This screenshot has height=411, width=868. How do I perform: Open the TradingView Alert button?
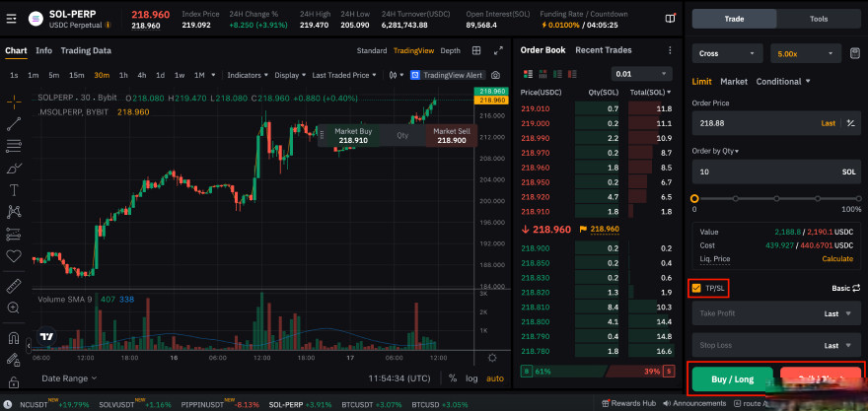point(447,75)
